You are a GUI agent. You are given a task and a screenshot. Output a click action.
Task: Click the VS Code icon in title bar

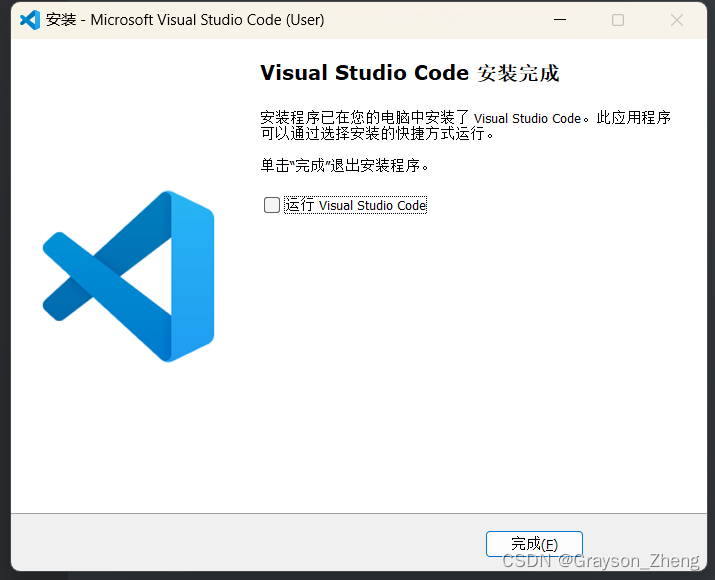[x=30, y=20]
